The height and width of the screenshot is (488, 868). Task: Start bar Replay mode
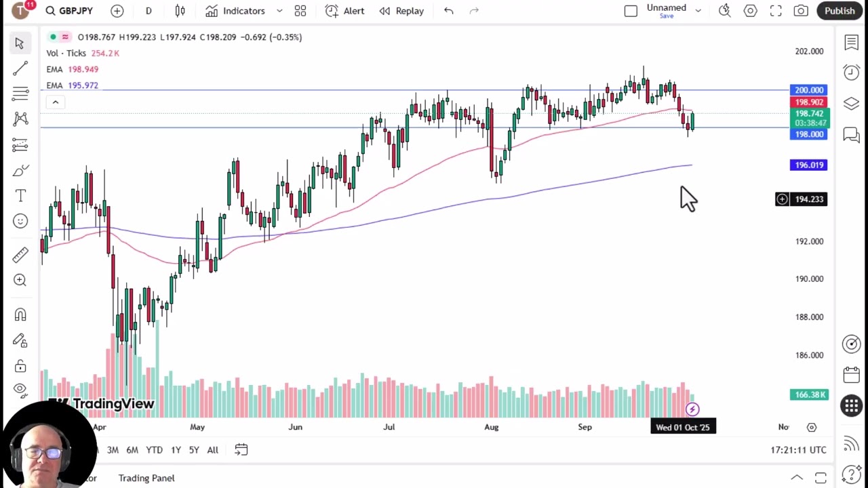401,11
